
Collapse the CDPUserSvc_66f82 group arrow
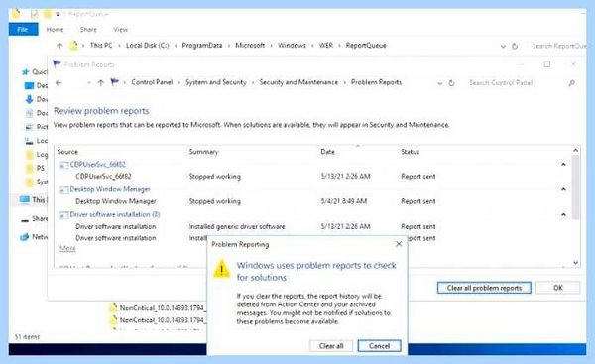pos(563,164)
